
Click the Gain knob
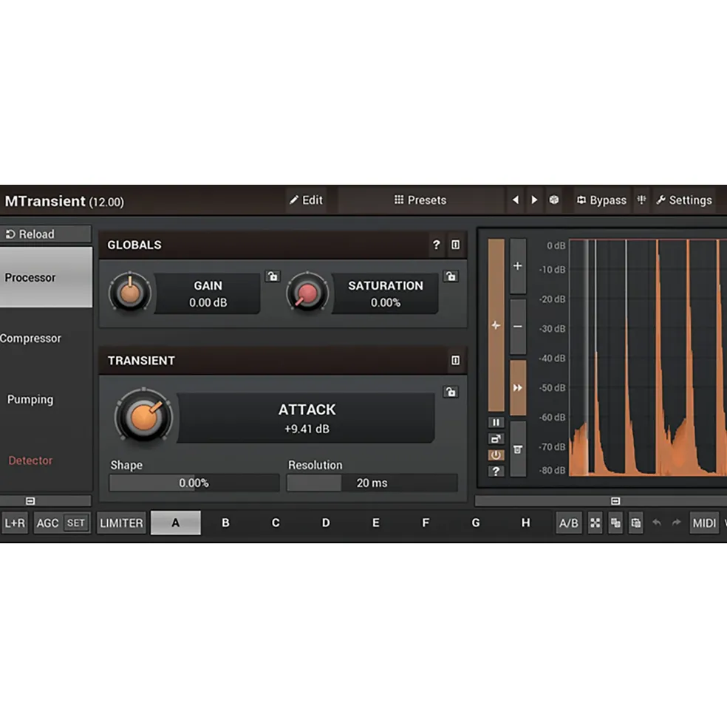[130, 293]
